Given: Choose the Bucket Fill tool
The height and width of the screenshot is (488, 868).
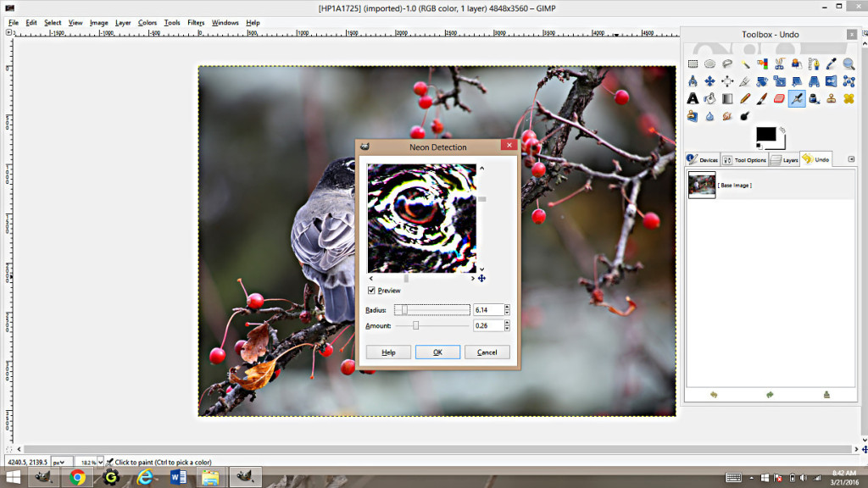Looking at the screenshot, I should pyautogui.click(x=709, y=97).
